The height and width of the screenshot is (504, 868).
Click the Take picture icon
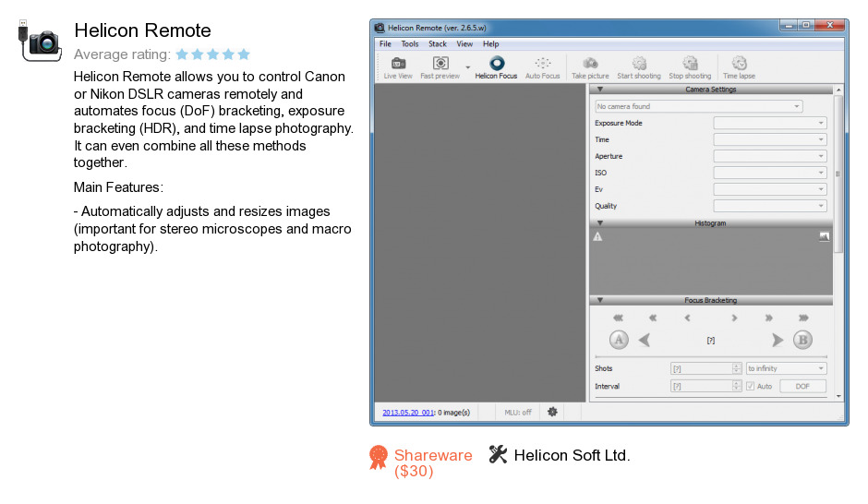[x=590, y=68]
